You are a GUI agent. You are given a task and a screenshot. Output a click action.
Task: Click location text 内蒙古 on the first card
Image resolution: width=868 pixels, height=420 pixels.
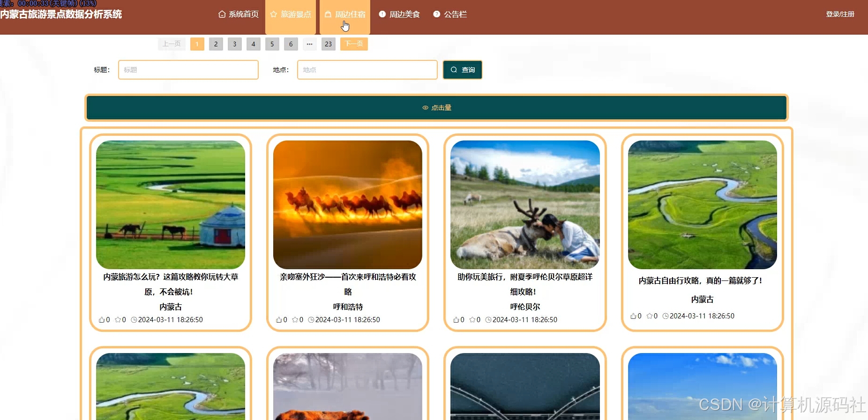pos(171,307)
